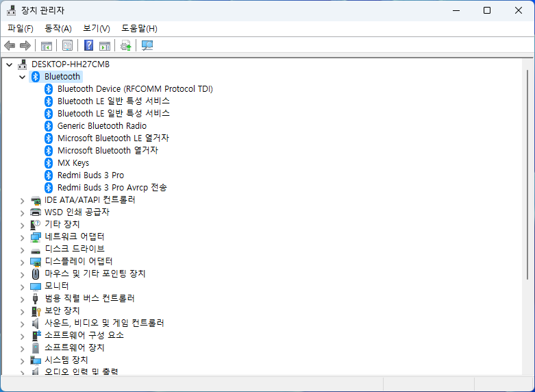Click the 소프트웨어 구성 요소 icon
Viewport: 535px width, 392px height.
[36, 335]
